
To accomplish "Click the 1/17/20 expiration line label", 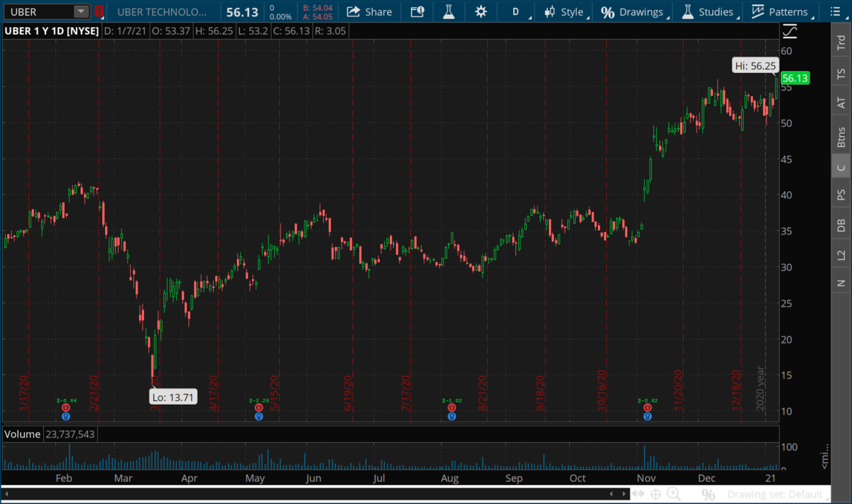I will [23, 393].
